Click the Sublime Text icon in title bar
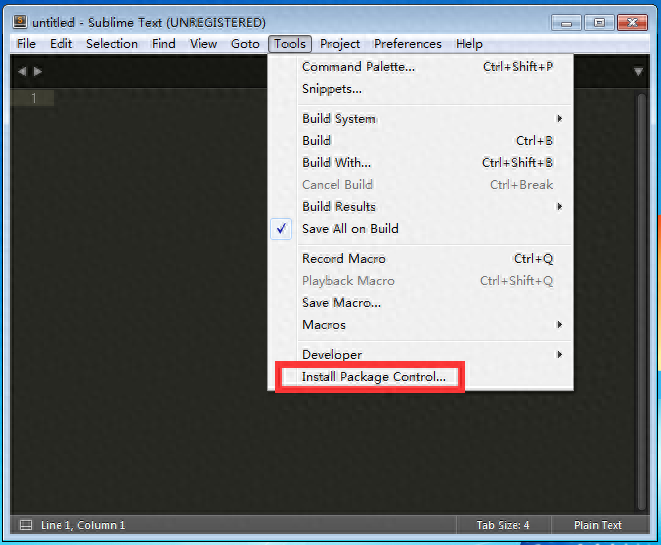 point(20,21)
